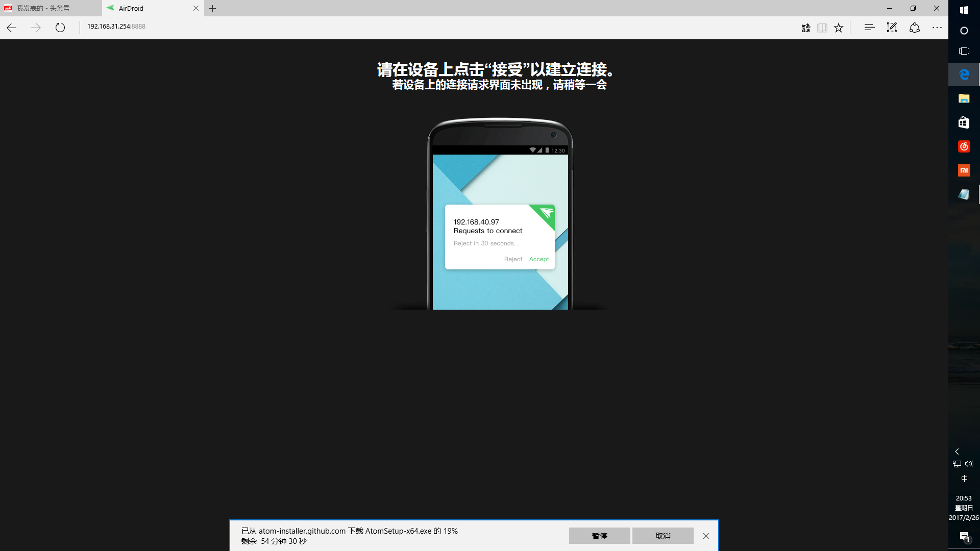Toggle reading view for this page
The height and width of the screenshot is (551, 980).
(822, 28)
